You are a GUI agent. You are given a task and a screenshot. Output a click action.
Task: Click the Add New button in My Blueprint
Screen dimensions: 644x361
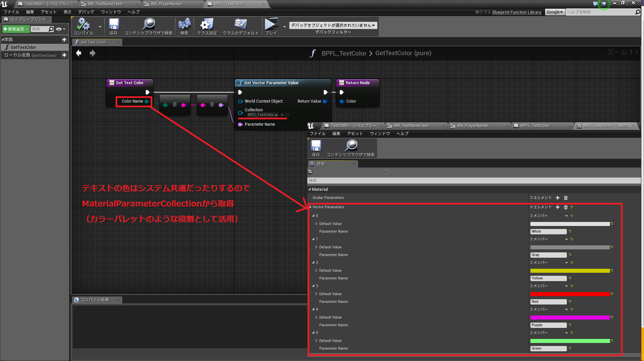point(15,29)
